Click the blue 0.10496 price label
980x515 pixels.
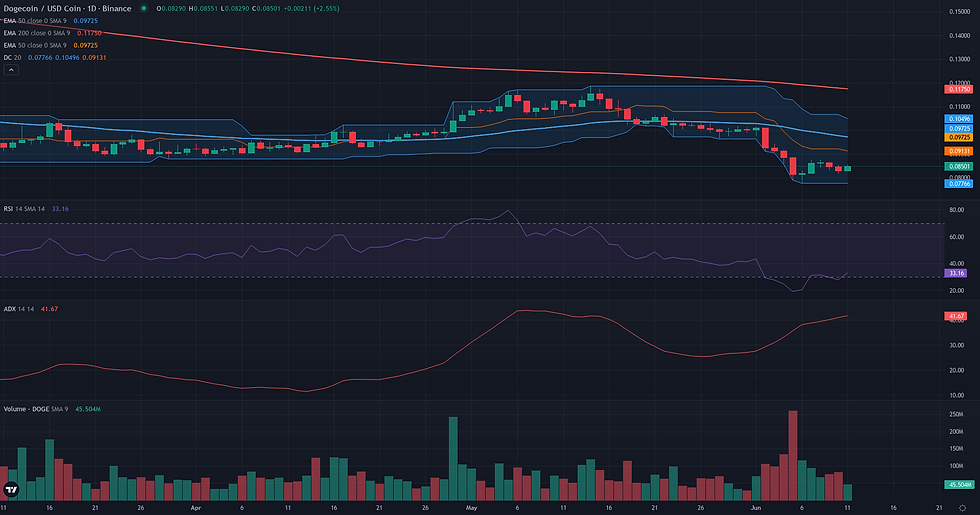pos(958,119)
